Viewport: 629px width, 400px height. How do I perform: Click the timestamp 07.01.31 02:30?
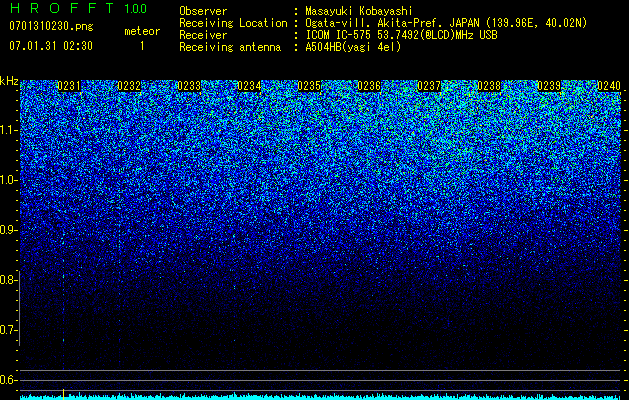click(51, 46)
